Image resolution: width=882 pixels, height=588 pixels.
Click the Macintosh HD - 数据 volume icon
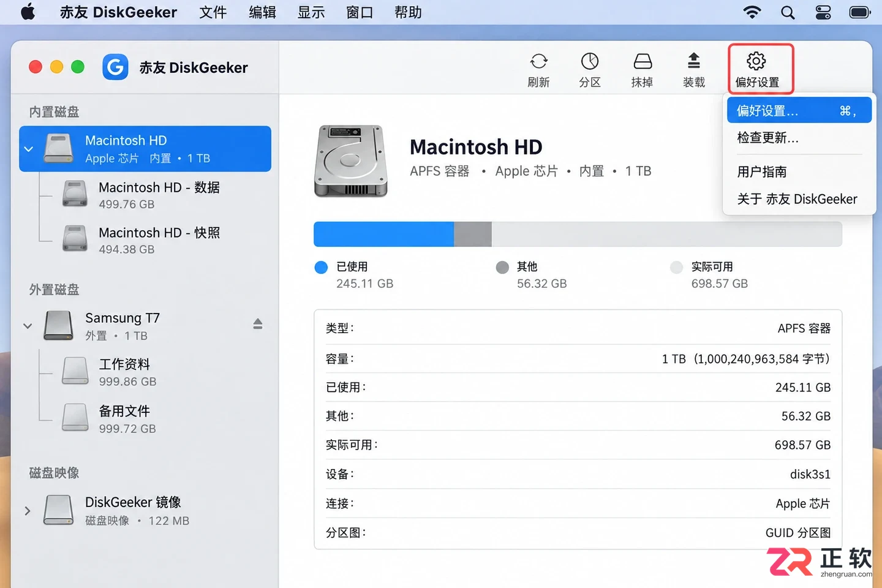pos(75,194)
